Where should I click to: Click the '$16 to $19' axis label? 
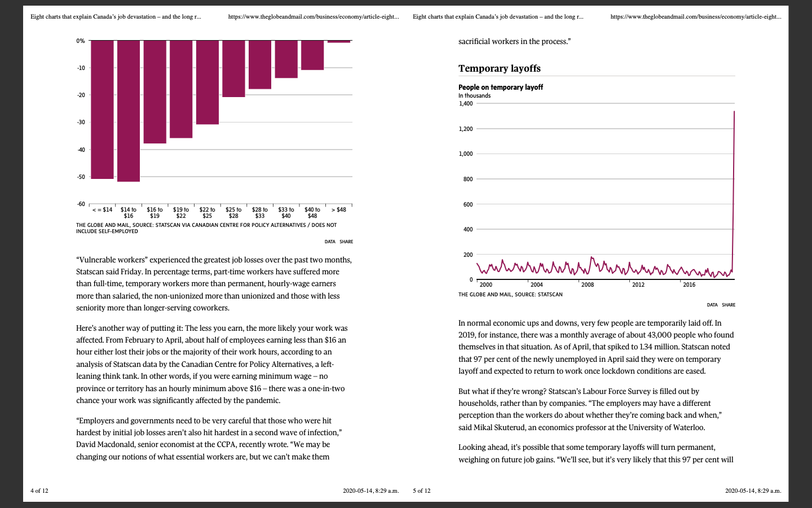(x=155, y=213)
